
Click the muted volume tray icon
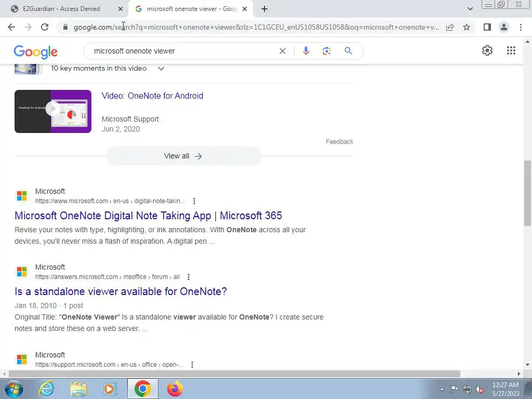tap(480, 390)
